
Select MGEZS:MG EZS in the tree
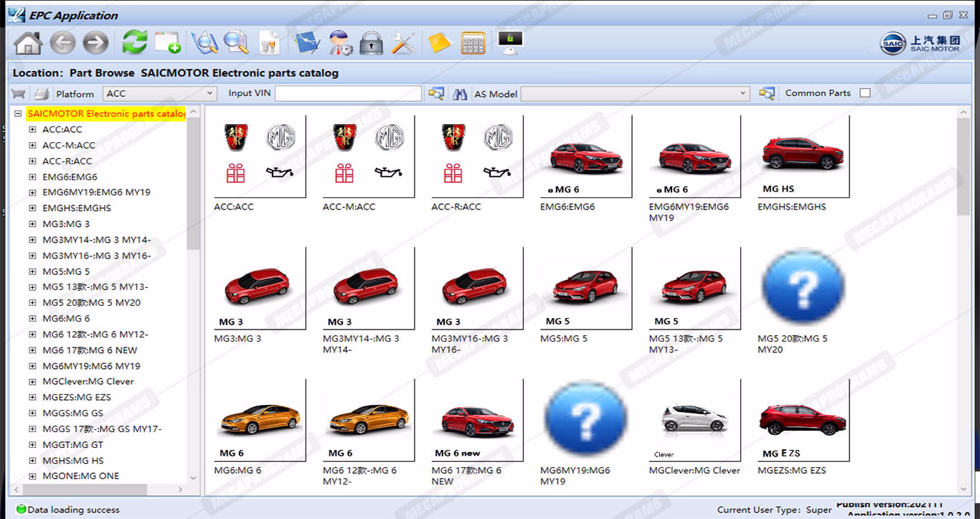click(x=77, y=398)
